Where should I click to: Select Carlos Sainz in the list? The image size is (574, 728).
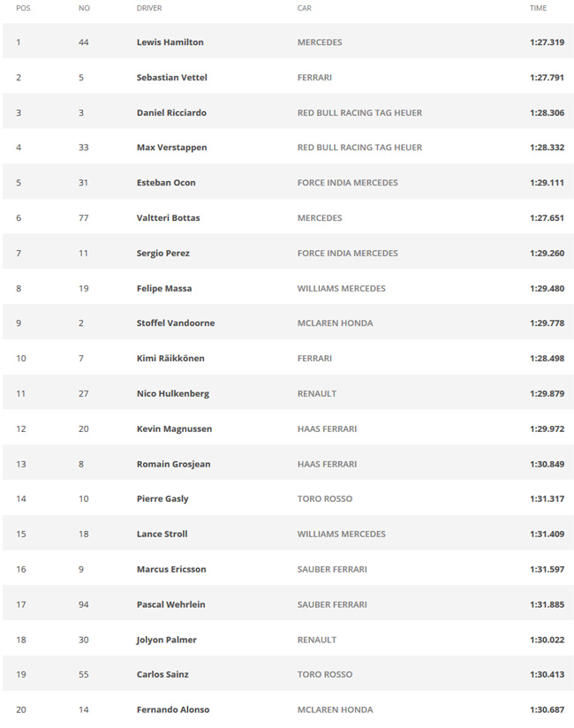pos(162,675)
